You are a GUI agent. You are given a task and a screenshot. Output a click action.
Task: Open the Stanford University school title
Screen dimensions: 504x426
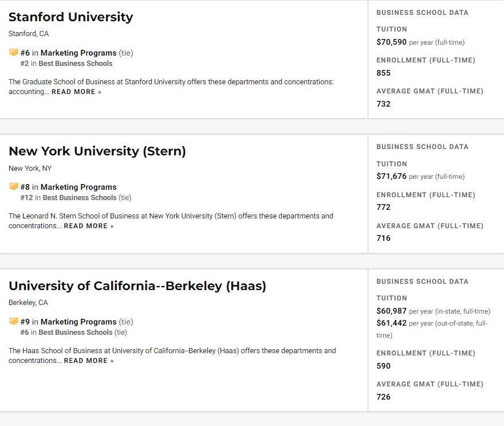pos(70,17)
